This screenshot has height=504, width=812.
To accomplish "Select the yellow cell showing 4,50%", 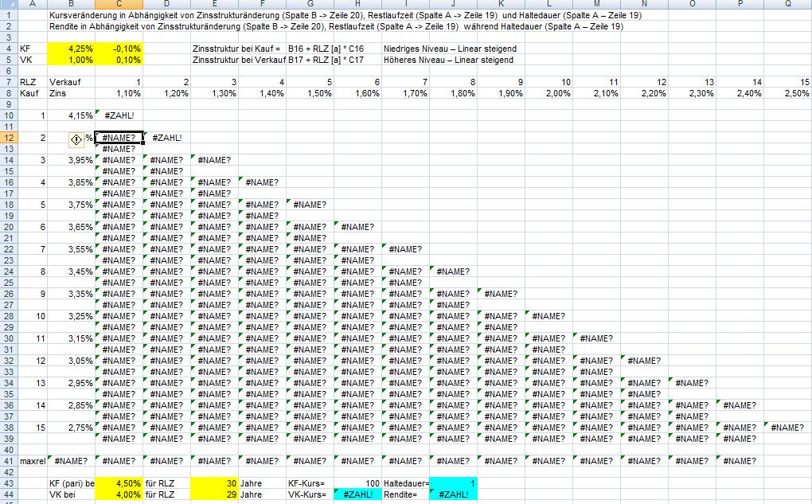I will click(119, 483).
